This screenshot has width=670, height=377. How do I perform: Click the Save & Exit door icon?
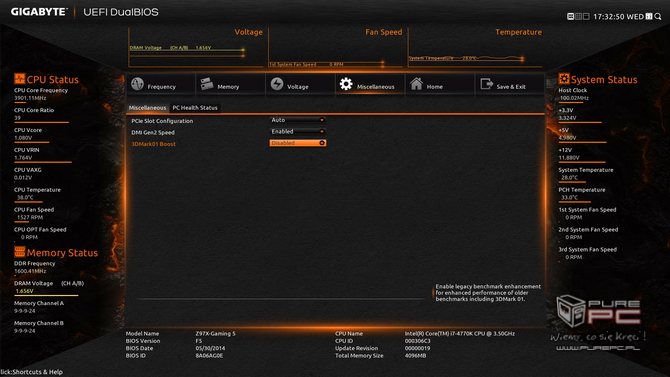tap(487, 84)
